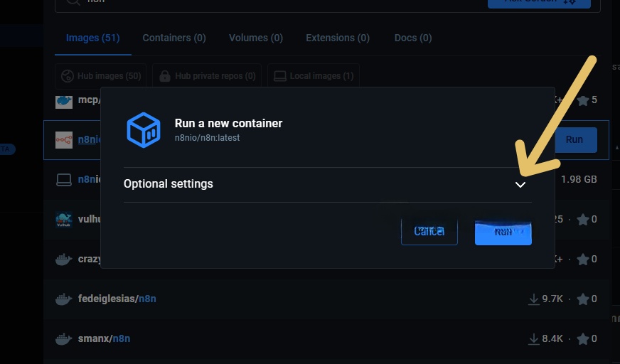Screen dimensions: 620x364
Task: Click the container cube icon in dialog
Action: pyautogui.click(x=144, y=130)
